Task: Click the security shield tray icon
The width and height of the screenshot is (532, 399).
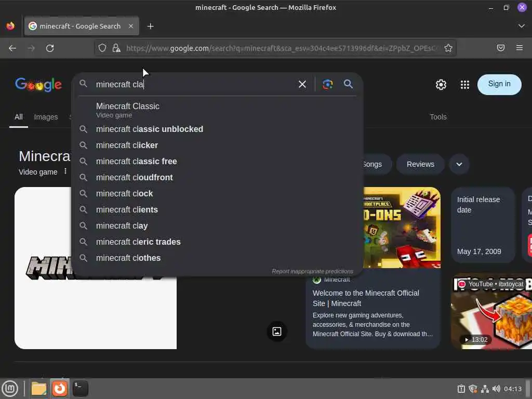Action: pyautogui.click(x=473, y=389)
